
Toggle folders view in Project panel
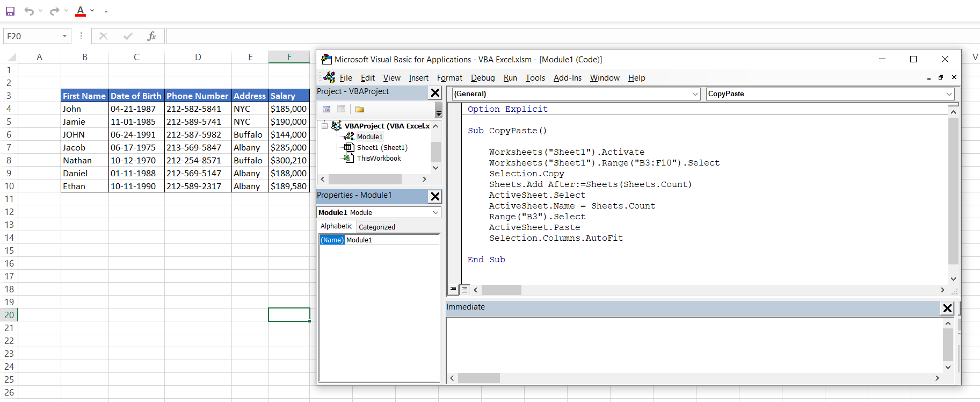coord(359,109)
